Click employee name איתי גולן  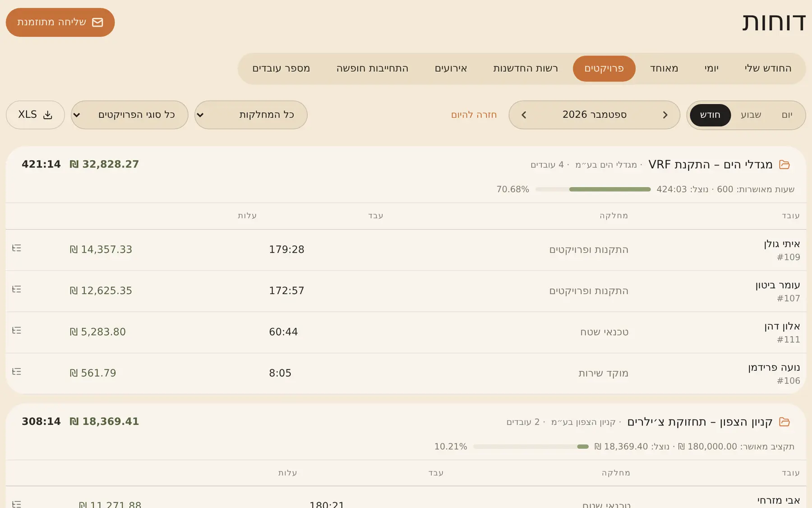click(x=782, y=244)
